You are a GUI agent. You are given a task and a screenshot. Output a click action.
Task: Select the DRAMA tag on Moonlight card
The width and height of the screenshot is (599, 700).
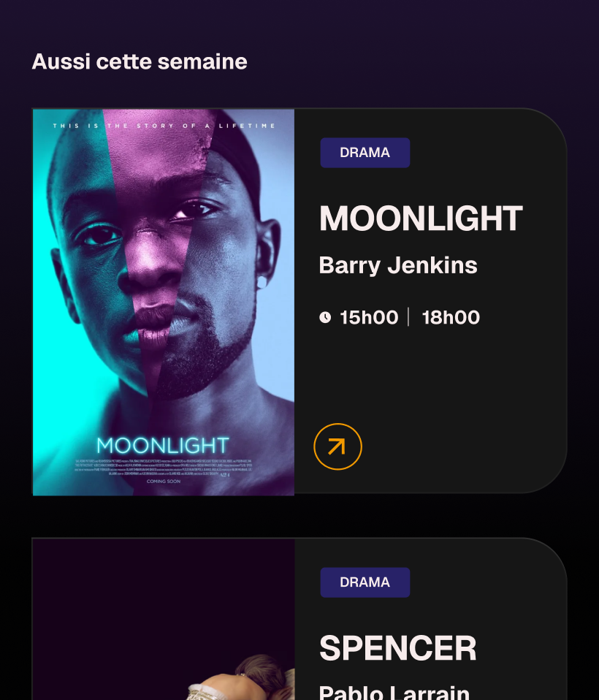point(365,153)
